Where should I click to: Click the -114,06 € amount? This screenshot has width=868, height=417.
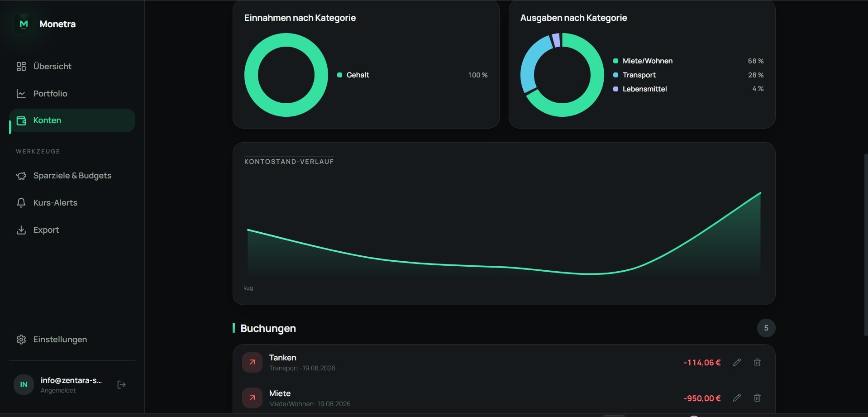pyautogui.click(x=702, y=363)
